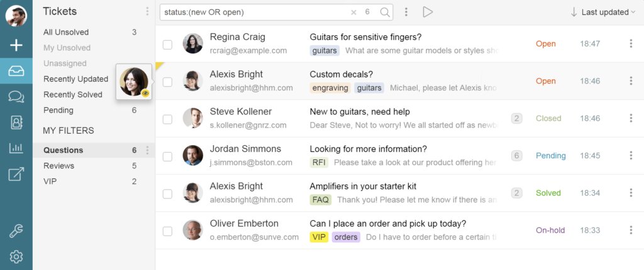The image size is (644, 270).
Task: Open the reports bar chart icon
Action: point(16,148)
